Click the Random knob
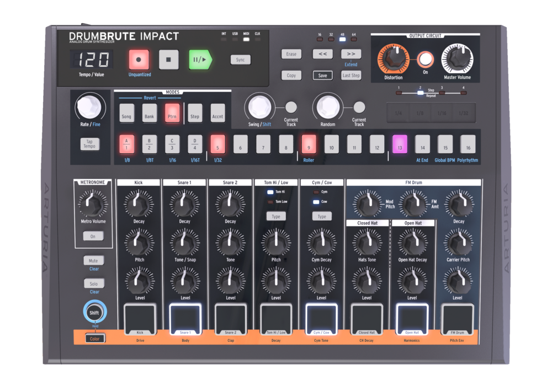 pos(328,107)
